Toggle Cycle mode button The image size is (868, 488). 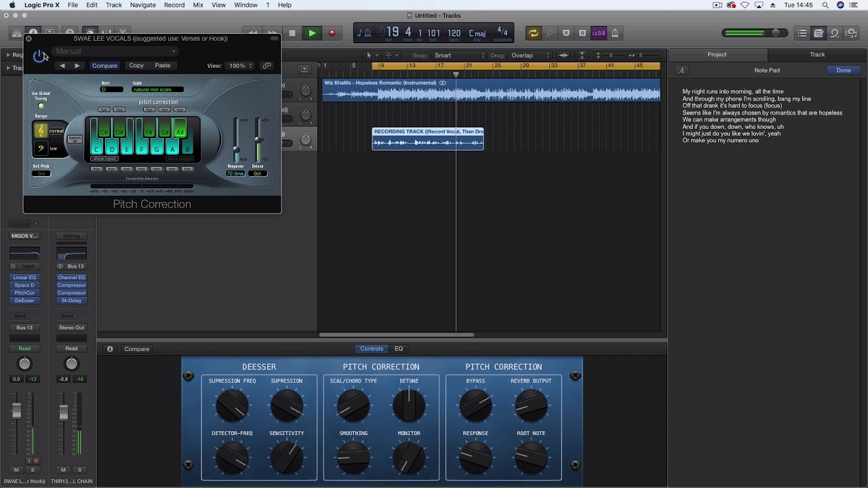point(534,33)
